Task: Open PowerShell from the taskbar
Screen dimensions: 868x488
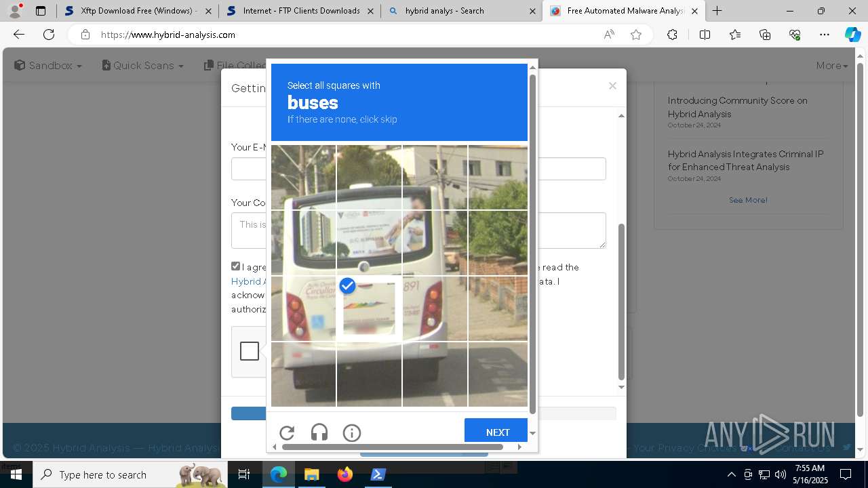Action: point(378,474)
